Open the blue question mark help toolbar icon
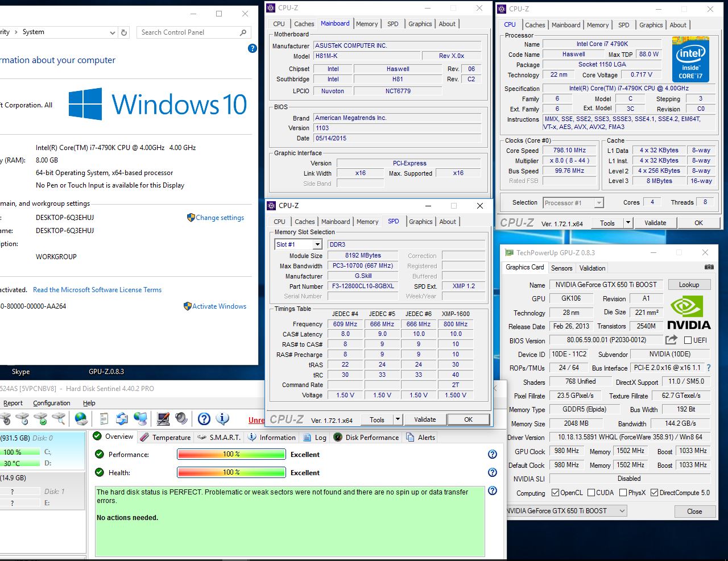728x561 pixels. pos(204,419)
